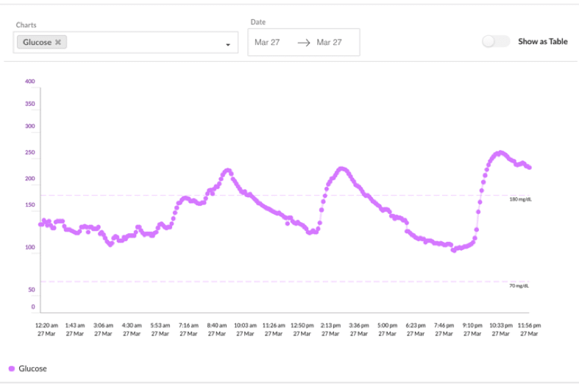Select the glucose peak point near 8:40 am
Image resolution: width=579 pixels, height=392 pixels.
(x=228, y=171)
